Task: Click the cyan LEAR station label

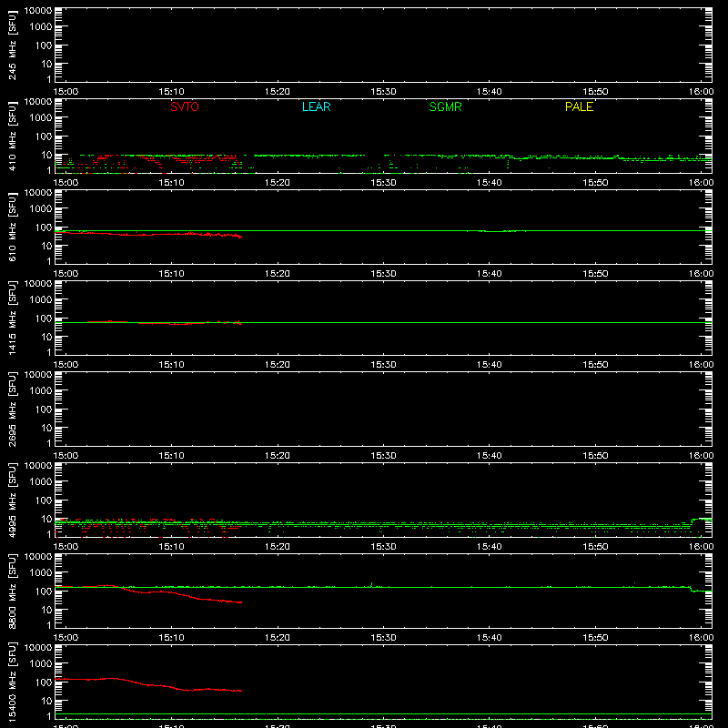Action: tap(316, 106)
